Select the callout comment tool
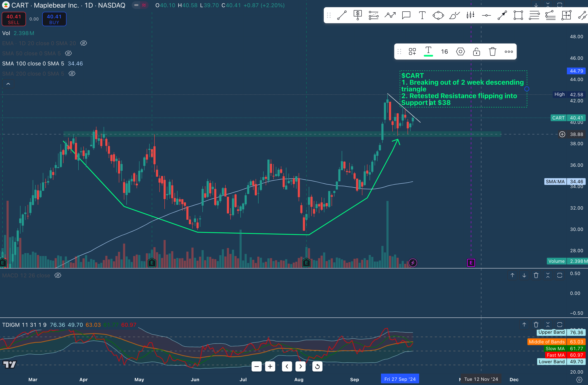Image resolution: width=588 pixels, height=385 pixels. click(406, 15)
